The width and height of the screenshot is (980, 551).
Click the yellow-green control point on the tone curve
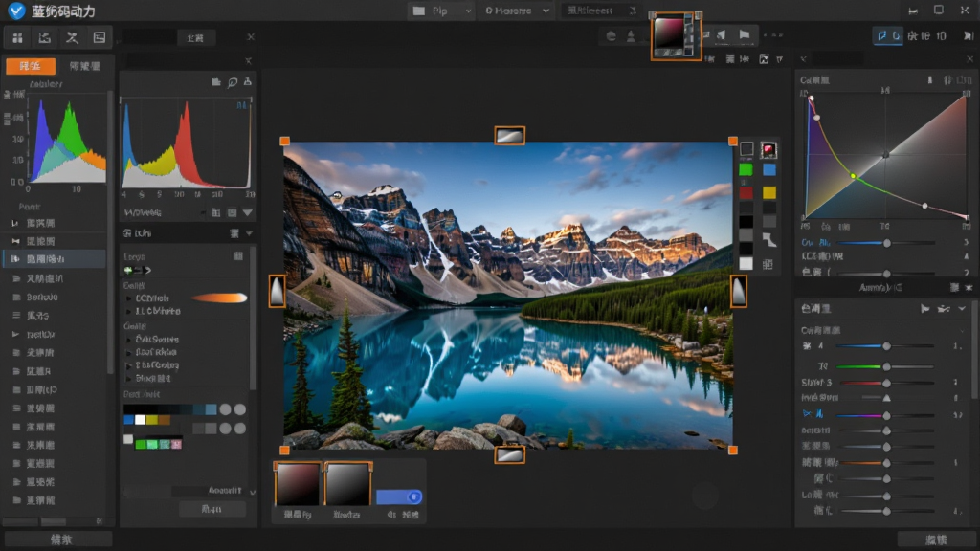click(853, 176)
